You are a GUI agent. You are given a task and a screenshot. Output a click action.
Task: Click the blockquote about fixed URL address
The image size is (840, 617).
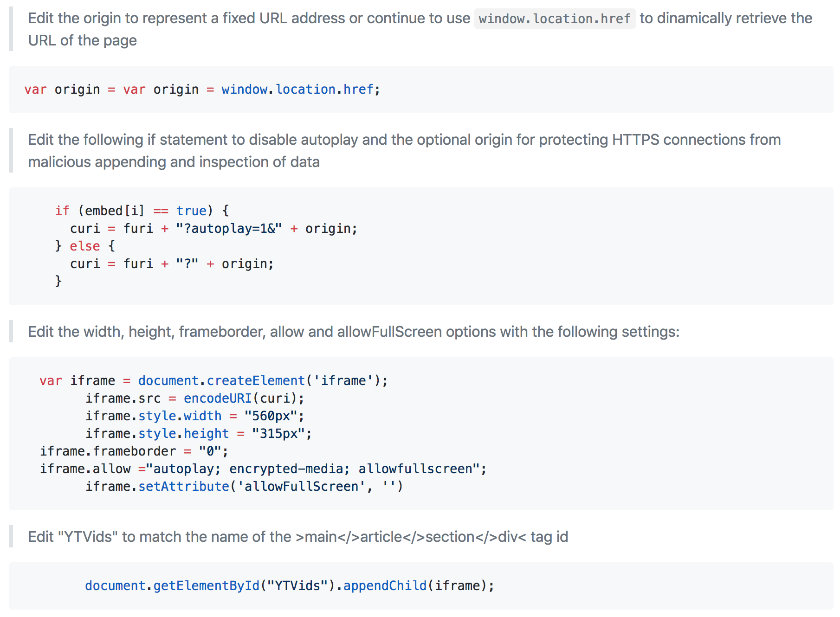pos(420,29)
